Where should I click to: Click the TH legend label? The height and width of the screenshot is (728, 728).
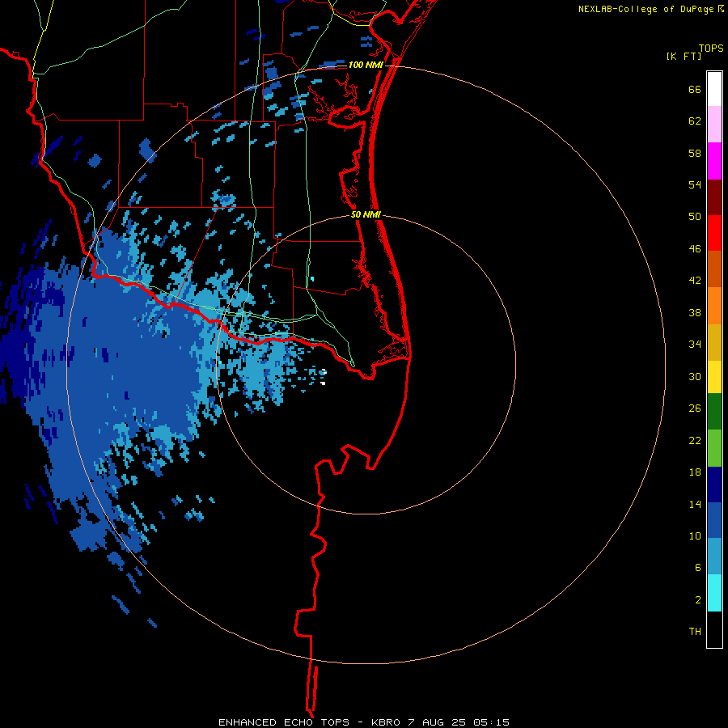pos(695,632)
